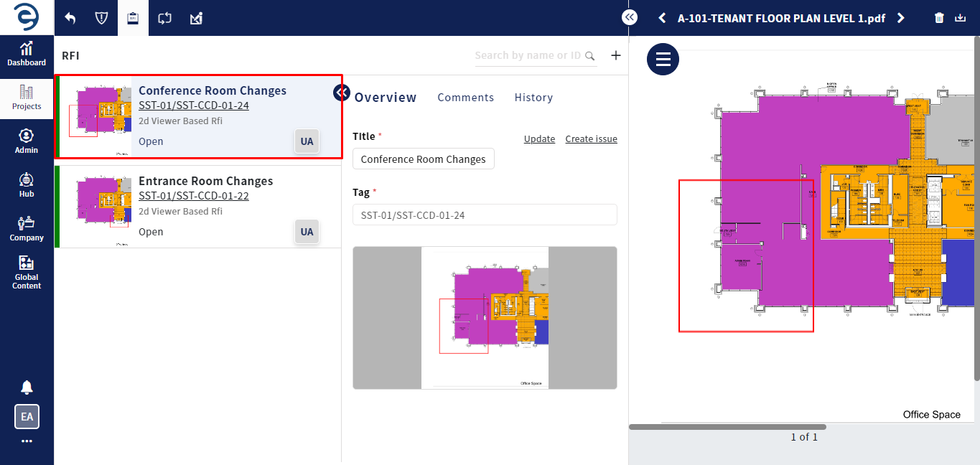Click the back arrow icon in top toolbar
980x465 pixels.
[x=70, y=18]
